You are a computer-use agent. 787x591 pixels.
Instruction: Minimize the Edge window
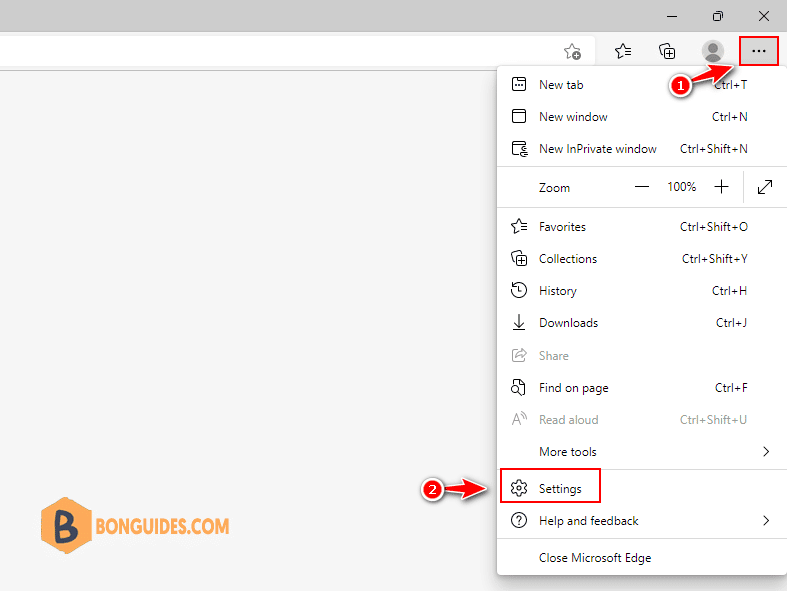coord(672,16)
